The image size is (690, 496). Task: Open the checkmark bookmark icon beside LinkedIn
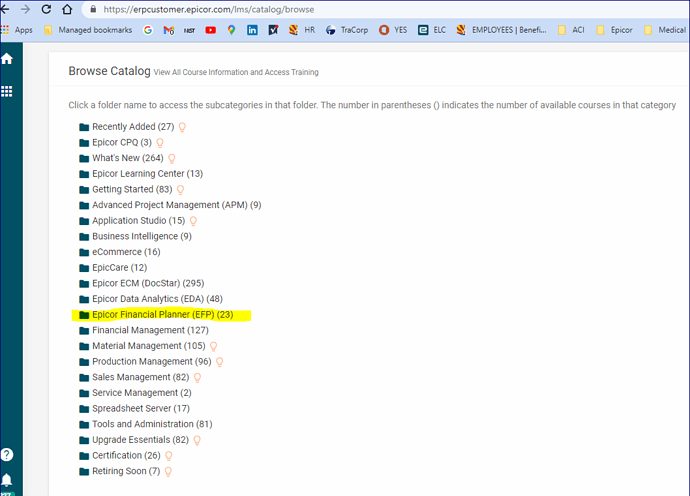click(x=273, y=30)
